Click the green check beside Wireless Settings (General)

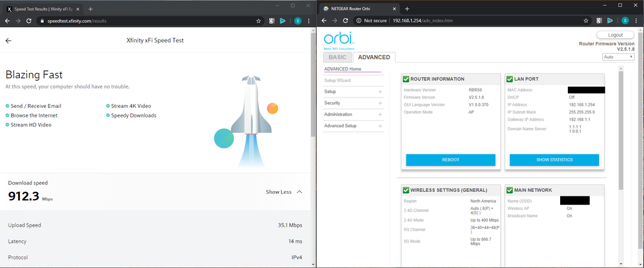pyautogui.click(x=406, y=190)
